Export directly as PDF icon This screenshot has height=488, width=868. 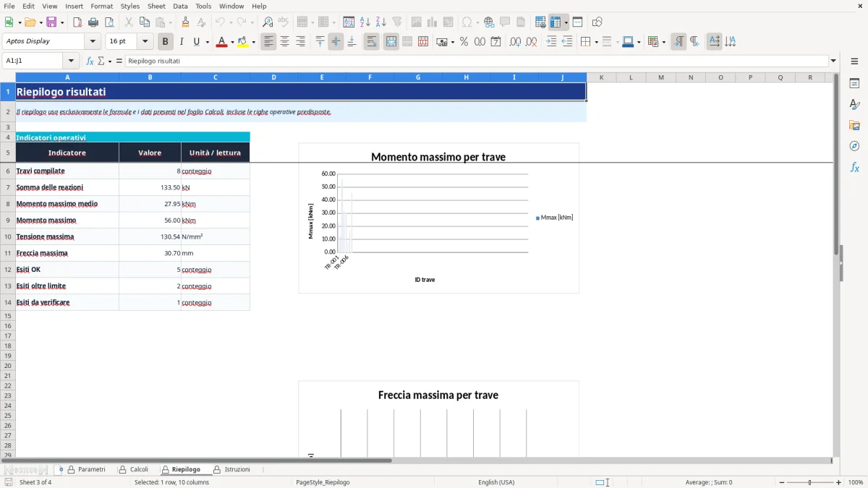coord(77,22)
